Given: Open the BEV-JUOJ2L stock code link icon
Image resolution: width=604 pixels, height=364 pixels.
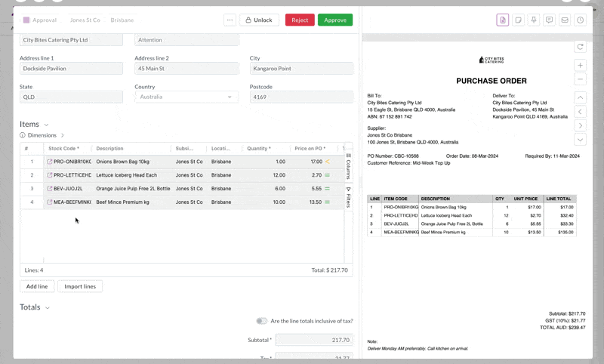Looking at the screenshot, I should pyautogui.click(x=49, y=189).
